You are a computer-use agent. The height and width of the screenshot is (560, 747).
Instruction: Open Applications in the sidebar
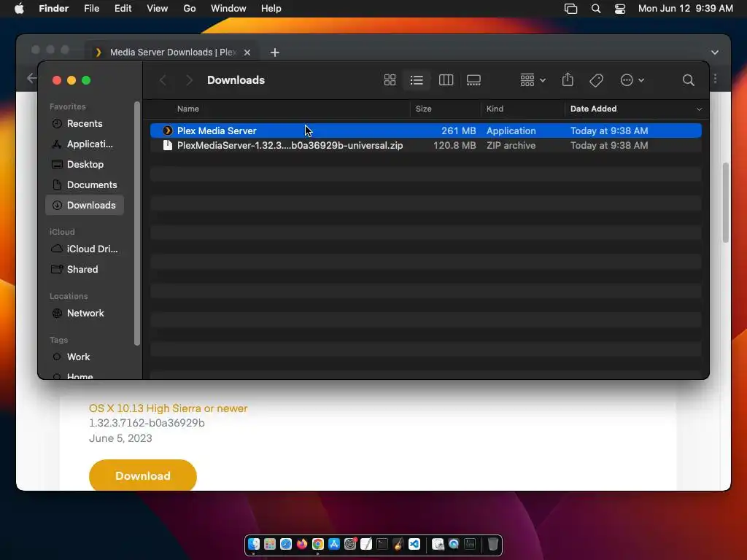click(85, 144)
